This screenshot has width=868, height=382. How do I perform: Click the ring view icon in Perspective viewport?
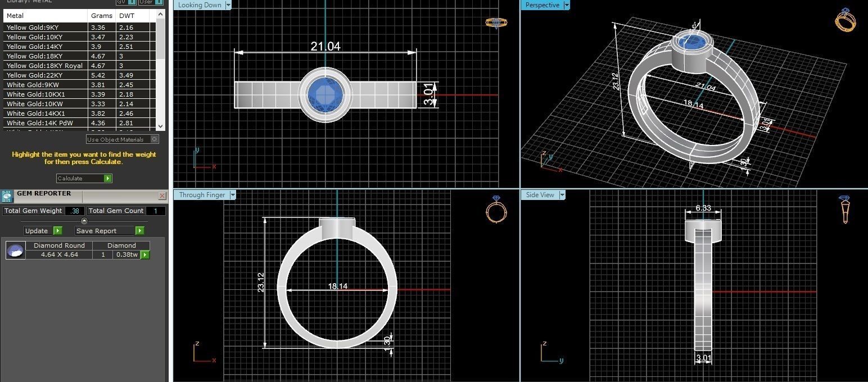tap(846, 20)
